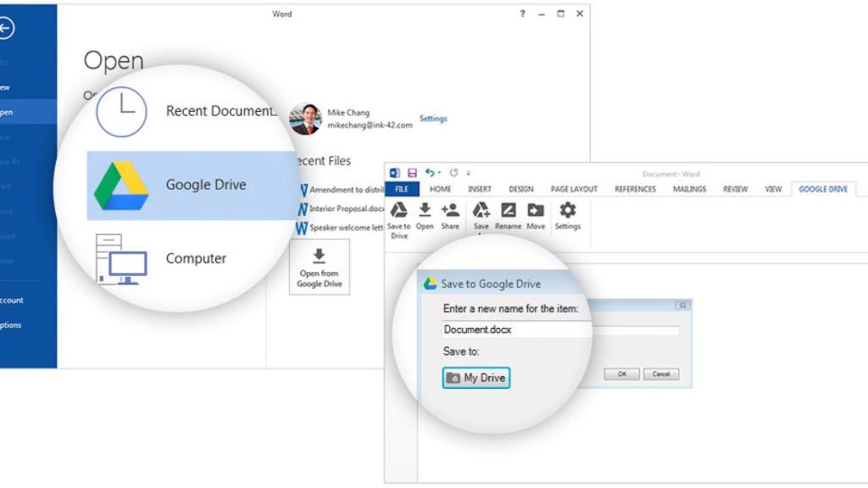Click the Rename icon in the ribbon
This screenshot has width=868, height=488.
coord(508,210)
